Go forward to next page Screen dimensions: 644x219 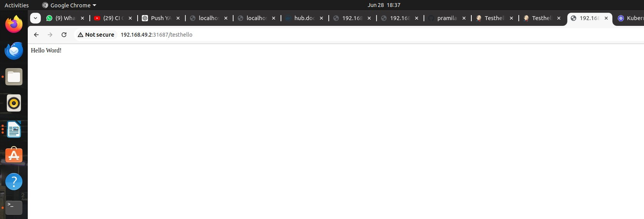50,35
